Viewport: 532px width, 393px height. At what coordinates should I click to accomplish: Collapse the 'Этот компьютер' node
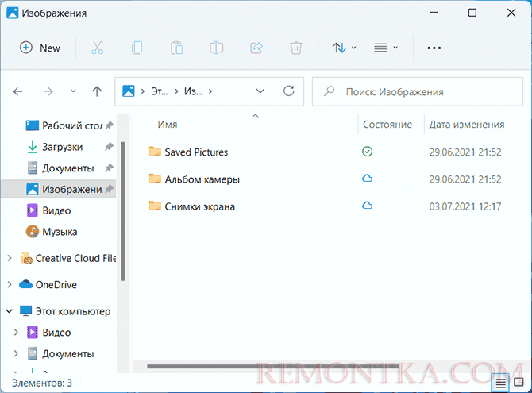pos(10,310)
